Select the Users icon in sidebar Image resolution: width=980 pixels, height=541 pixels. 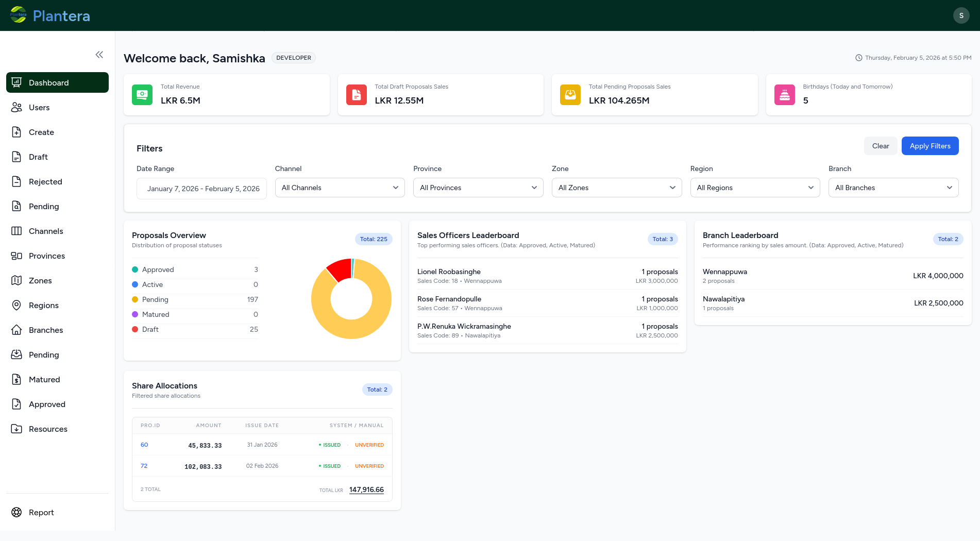(x=16, y=107)
